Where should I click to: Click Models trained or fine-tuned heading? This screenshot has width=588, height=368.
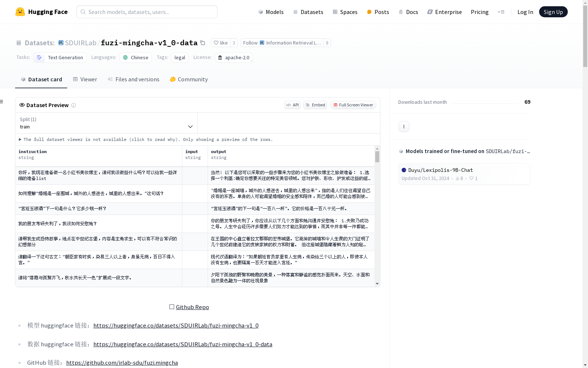click(x=464, y=151)
